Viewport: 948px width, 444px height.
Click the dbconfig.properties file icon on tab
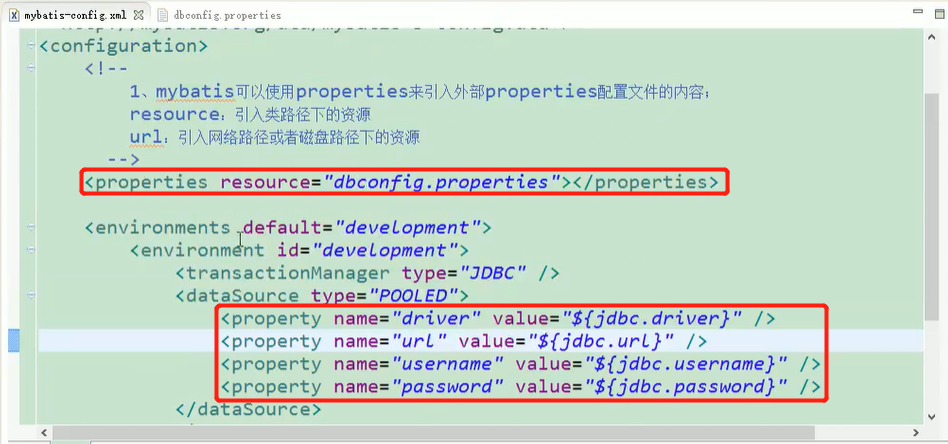(162, 15)
